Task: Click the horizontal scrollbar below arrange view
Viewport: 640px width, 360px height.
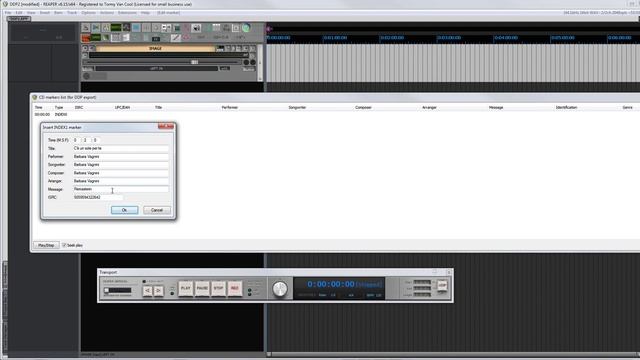Action: point(453,354)
